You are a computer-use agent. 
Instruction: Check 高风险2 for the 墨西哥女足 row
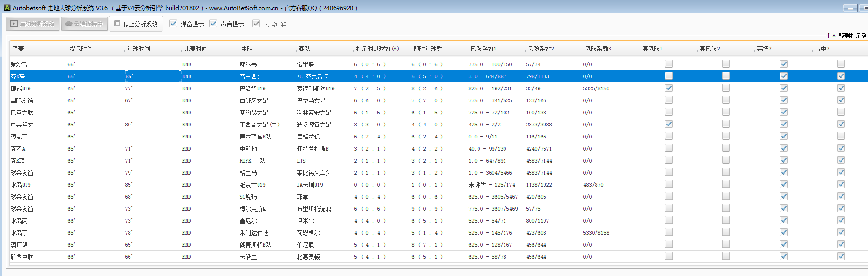[726, 124]
